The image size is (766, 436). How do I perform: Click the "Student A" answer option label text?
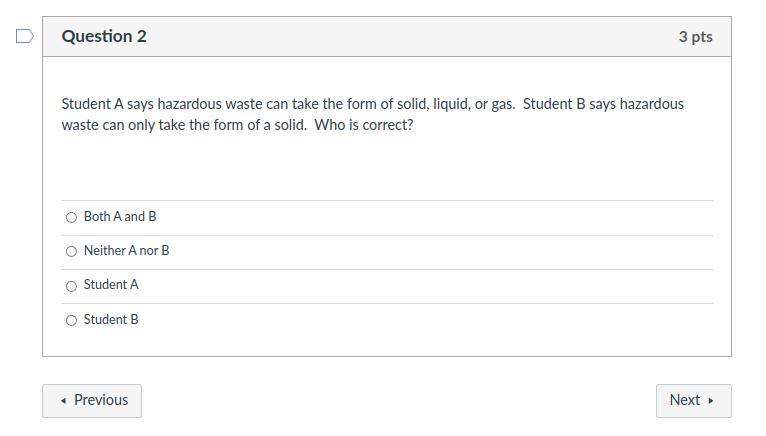tap(111, 285)
